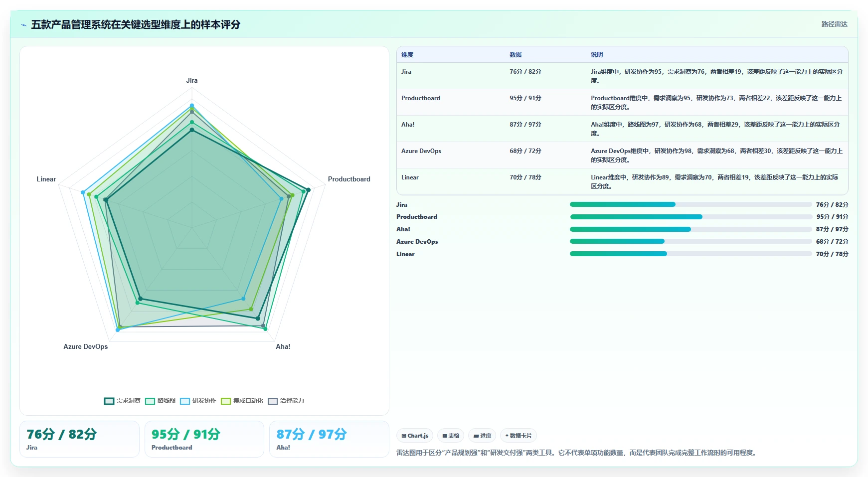This screenshot has height=477, width=868.
Task: Select the Jira row in the table
Action: click(x=622, y=76)
